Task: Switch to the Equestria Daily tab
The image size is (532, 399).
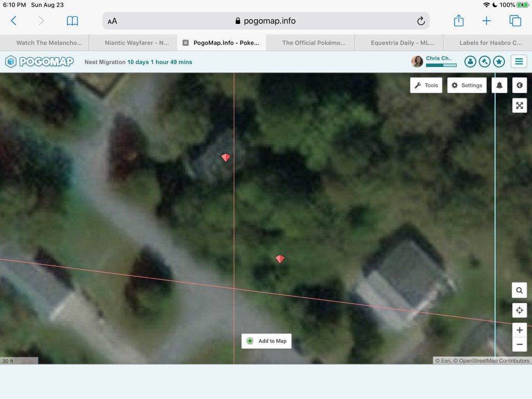Action: click(398, 43)
